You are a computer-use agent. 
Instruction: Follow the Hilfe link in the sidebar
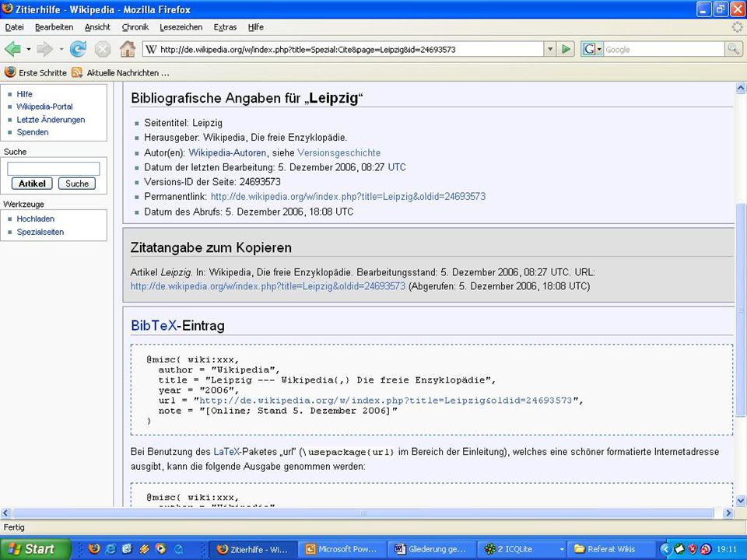[x=24, y=94]
